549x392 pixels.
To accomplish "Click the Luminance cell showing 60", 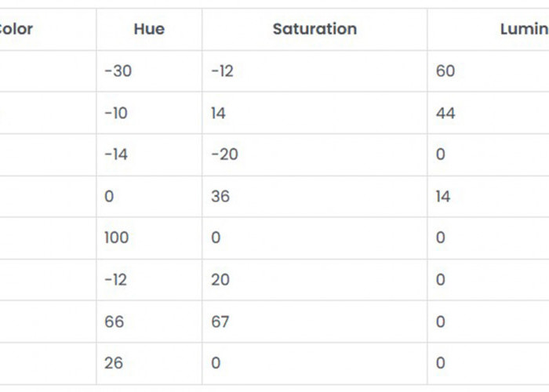I will coord(445,71).
